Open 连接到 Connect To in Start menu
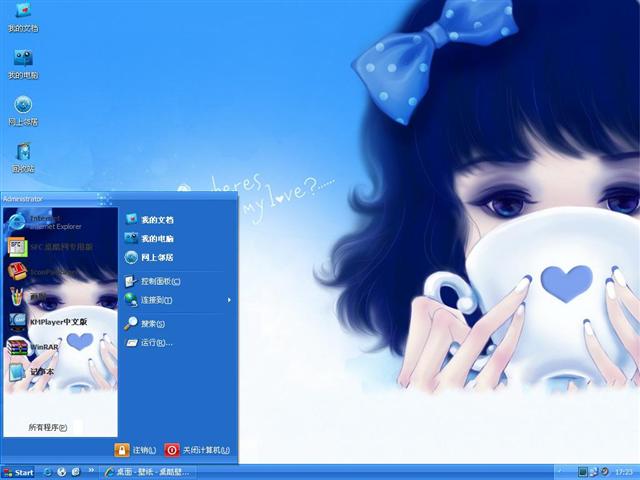Screen dimensions: 640x480 point(149,300)
